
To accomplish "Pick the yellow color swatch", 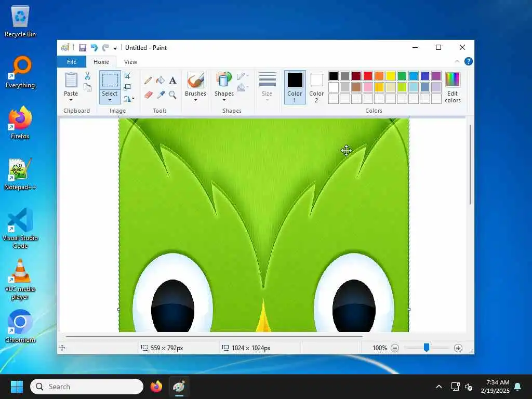I will (391, 76).
